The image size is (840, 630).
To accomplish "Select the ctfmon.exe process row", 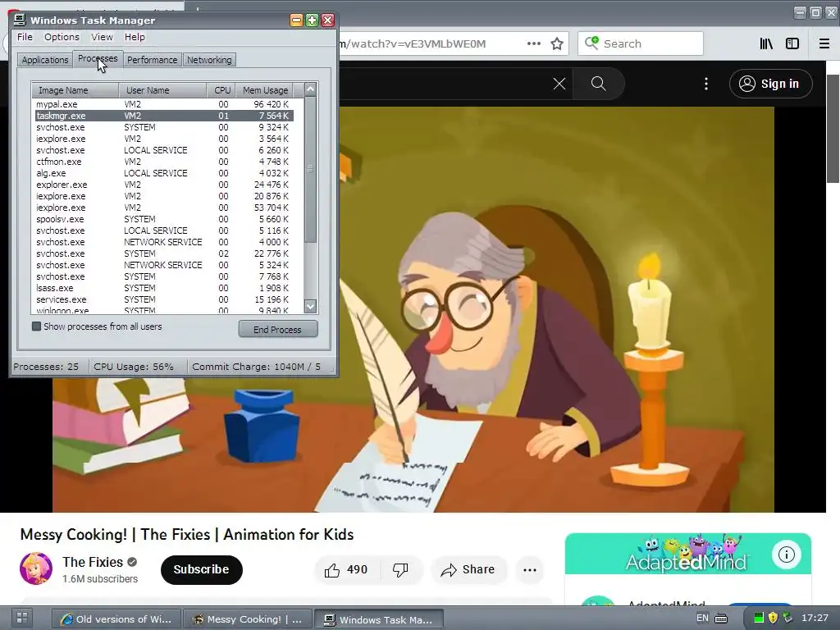I will (164, 162).
